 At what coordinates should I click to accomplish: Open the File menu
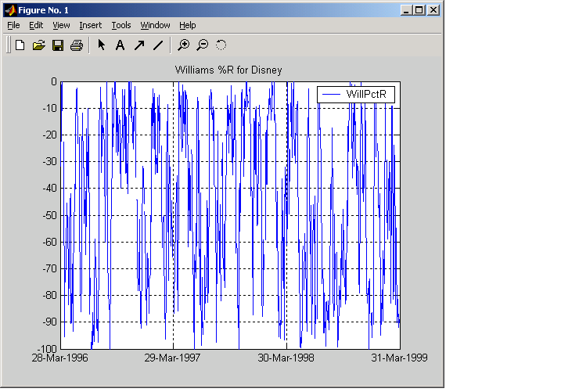(x=13, y=25)
